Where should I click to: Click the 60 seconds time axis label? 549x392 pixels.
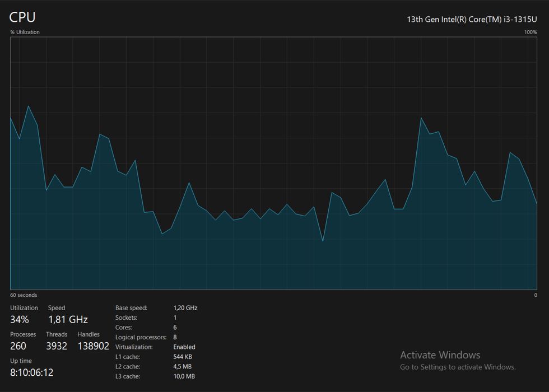[x=24, y=295]
